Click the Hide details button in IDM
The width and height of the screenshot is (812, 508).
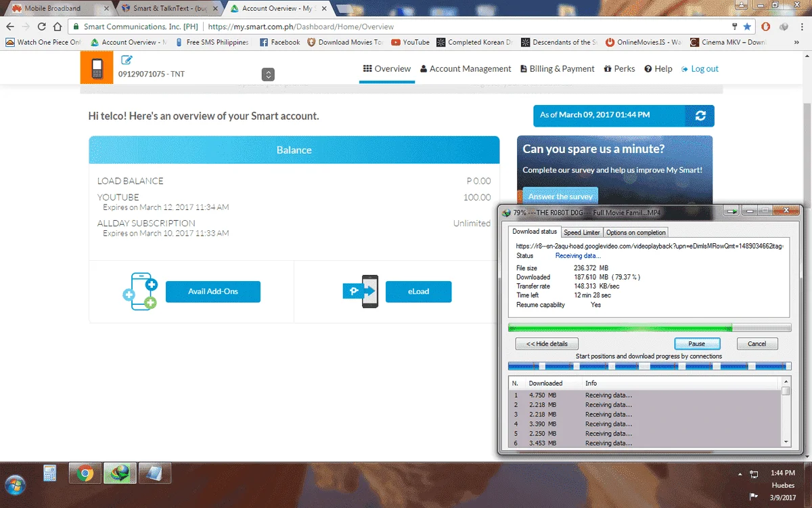(547, 343)
